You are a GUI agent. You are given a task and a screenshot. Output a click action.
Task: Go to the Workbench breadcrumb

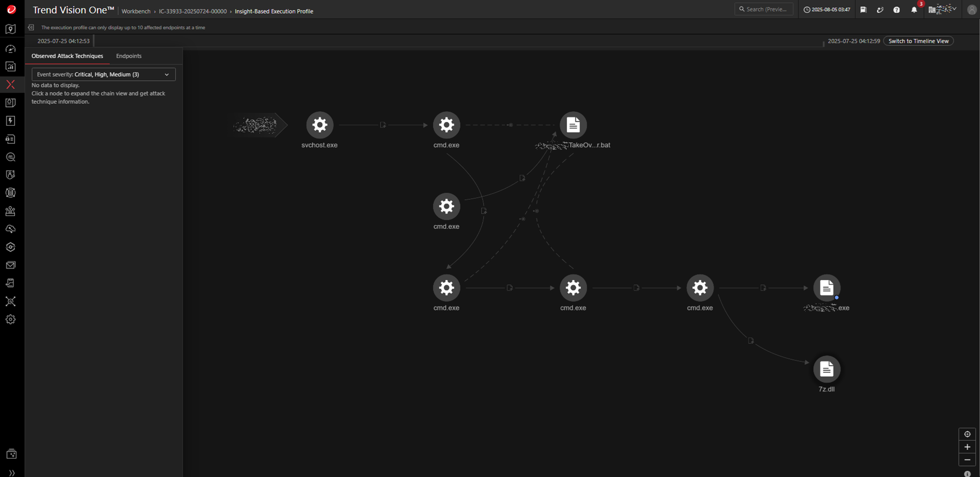coord(136,11)
